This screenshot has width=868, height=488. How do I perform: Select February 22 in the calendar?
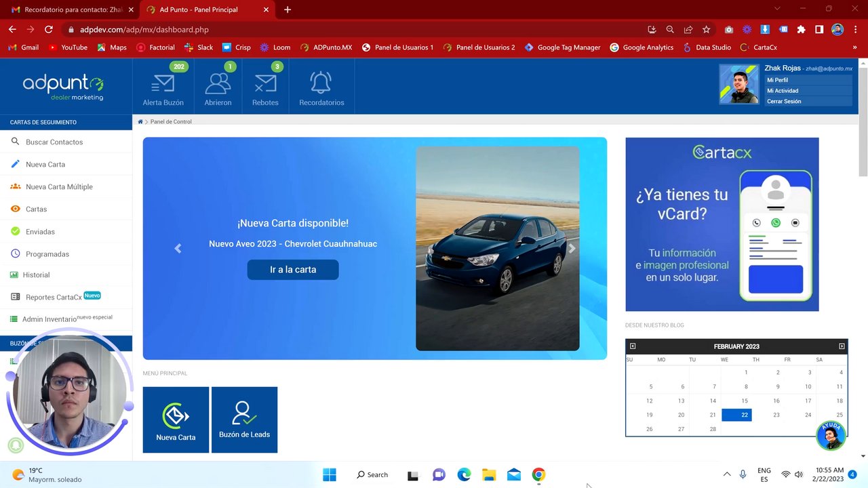736,415
